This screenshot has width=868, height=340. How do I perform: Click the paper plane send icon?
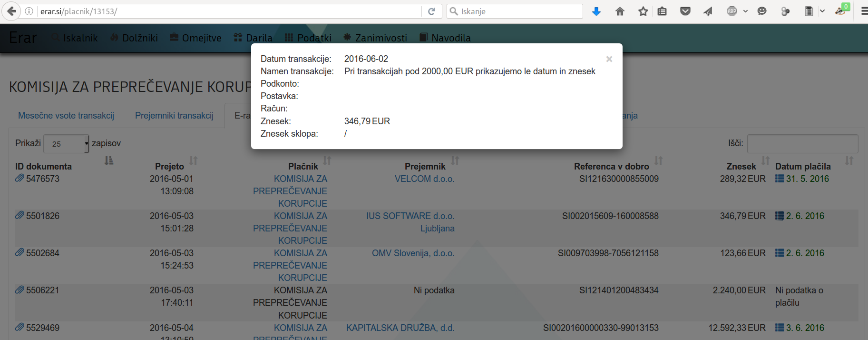point(708,11)
